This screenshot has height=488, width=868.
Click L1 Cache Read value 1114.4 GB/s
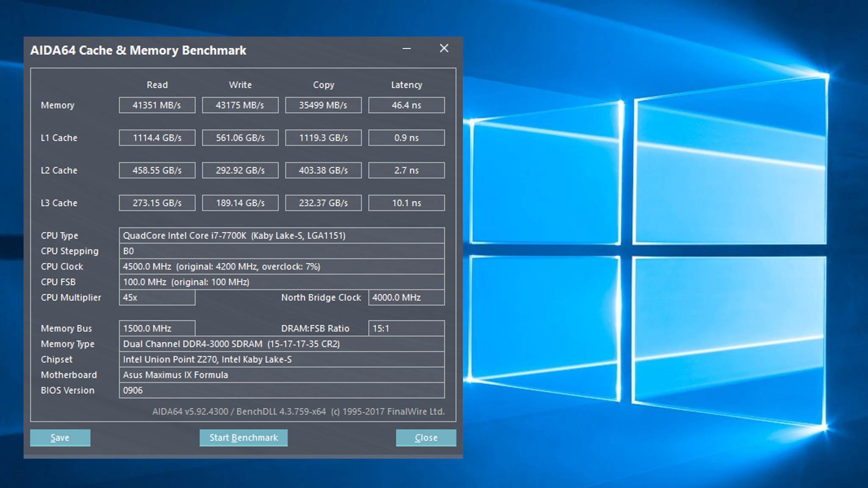point(157,138)
